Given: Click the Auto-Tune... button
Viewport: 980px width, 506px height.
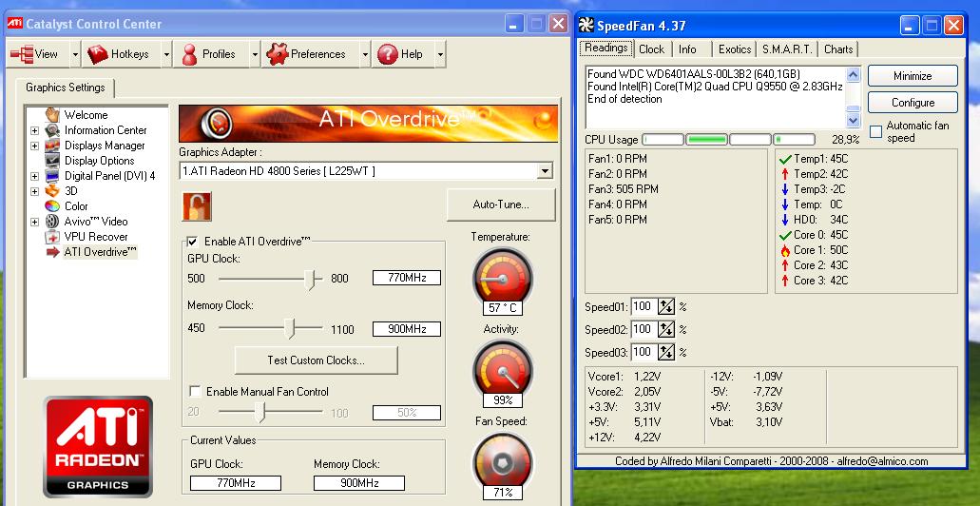Looking at the screenshot, I should pyautogui.click(x=501, y=204).
